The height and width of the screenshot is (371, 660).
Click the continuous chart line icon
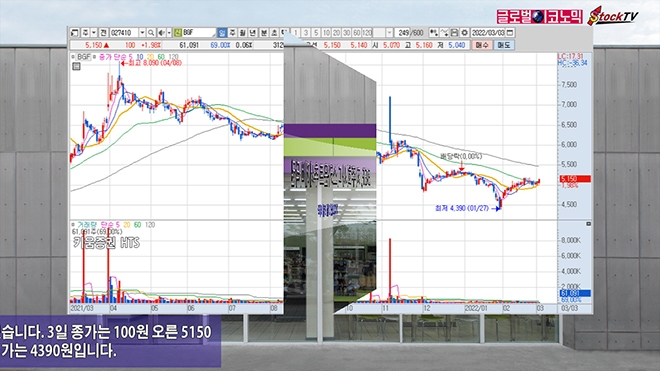pyautogui.click(x=444, y=32)
